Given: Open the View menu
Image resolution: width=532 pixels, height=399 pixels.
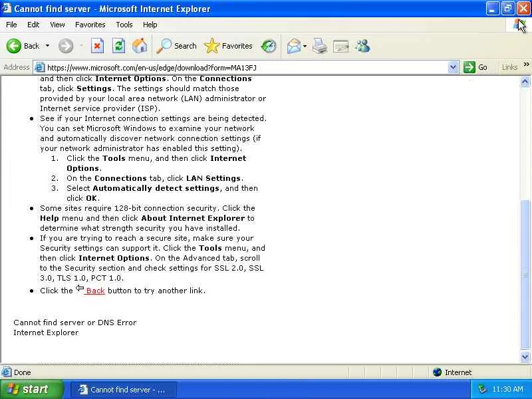Looking at the screenshot, I should [57, 25].
